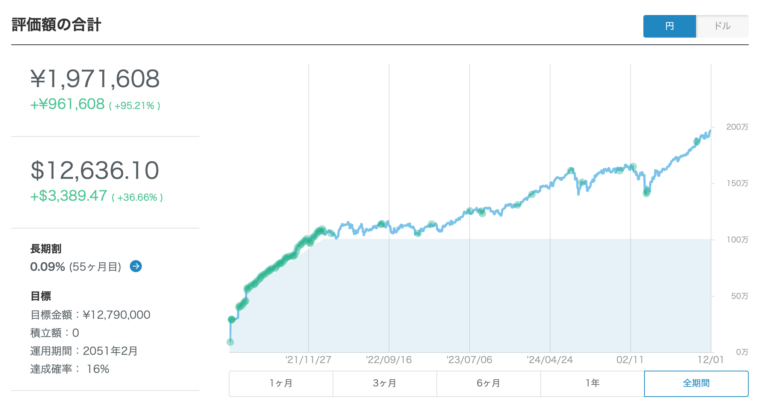The width and height of the screenshot is (760, 412).
Task: Click the '23/07/06 date axis label
Action: [x=470, y=357]
